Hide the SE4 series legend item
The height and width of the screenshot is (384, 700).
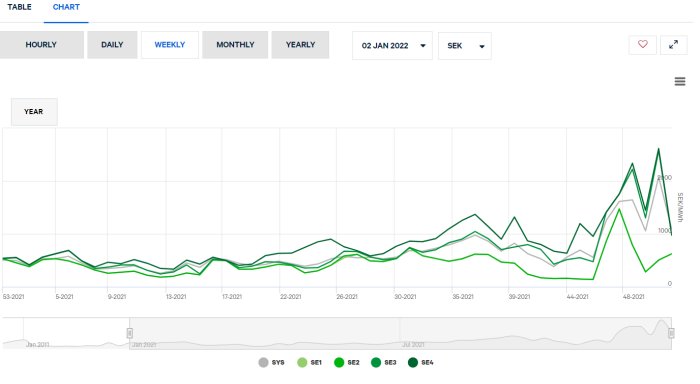point(421,363)
